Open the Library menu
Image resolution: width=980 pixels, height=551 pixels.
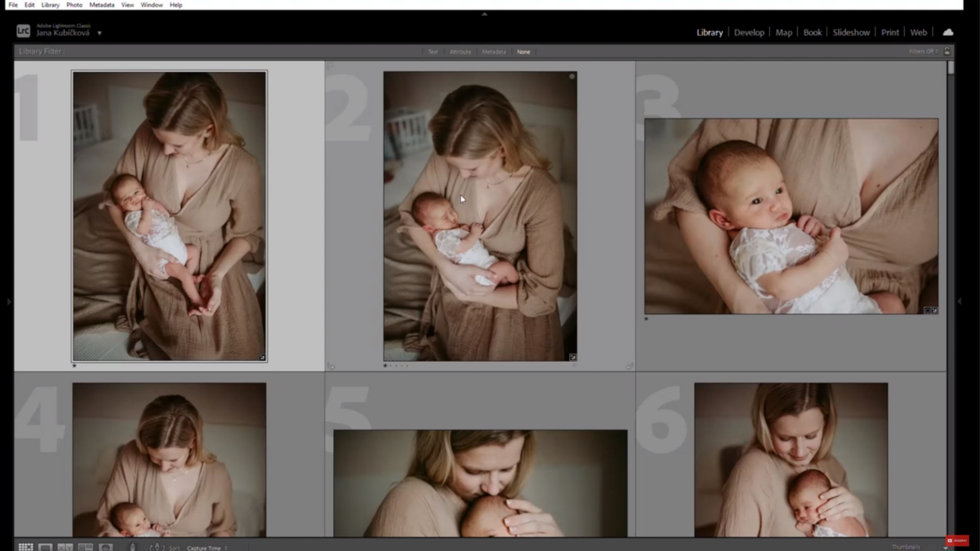tap(51, 5)
